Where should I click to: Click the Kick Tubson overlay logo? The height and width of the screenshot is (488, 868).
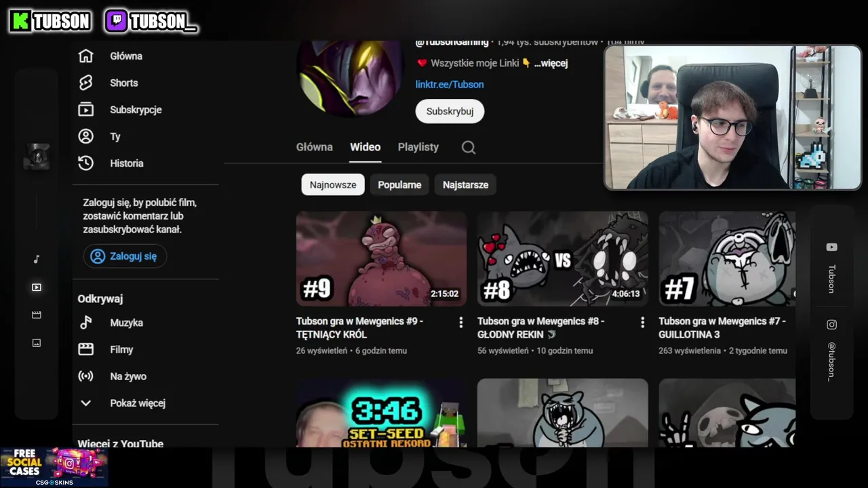point(50,22)
